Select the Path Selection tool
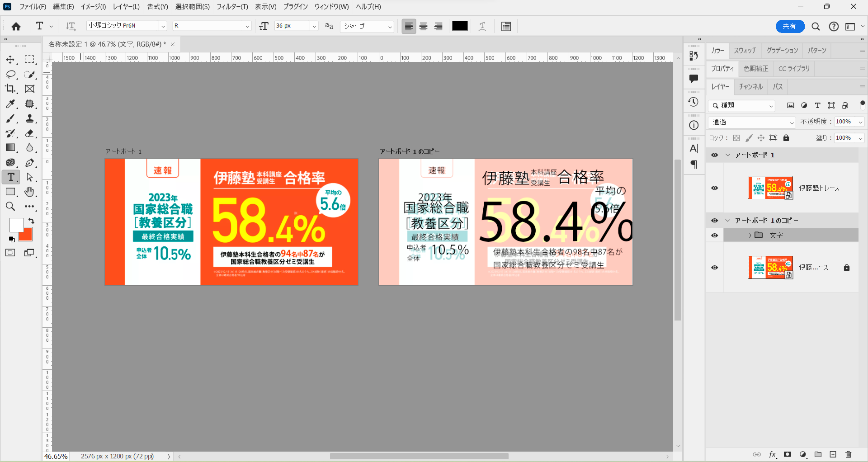868x462 pixels. click(30, 177)
